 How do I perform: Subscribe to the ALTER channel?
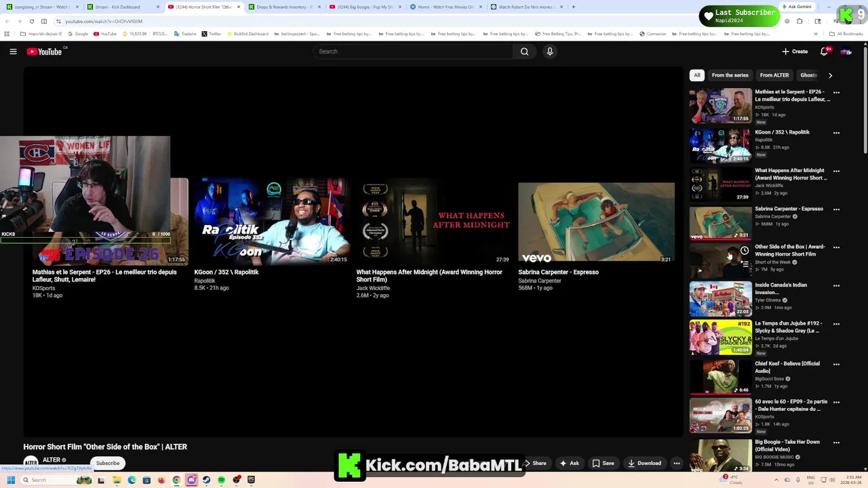[x=108, y=463]
